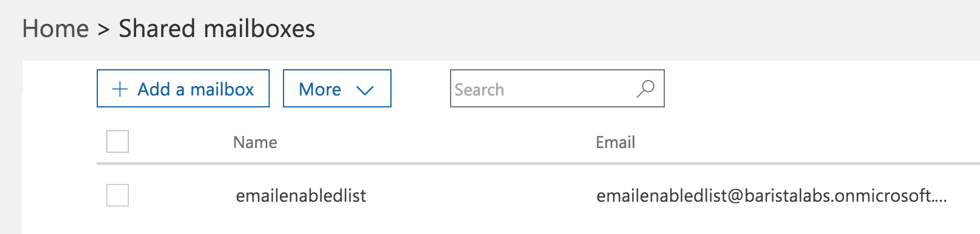The height and width of the screenshot is (234, 980).
Task: Click the plus icon in Add a mailbox
Action: [x=120, y=90]
